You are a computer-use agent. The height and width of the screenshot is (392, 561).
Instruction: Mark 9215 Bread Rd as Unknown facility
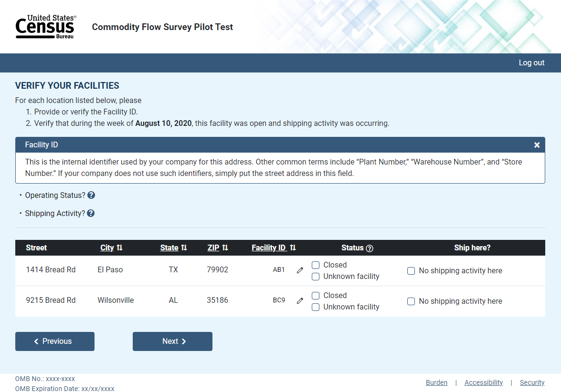pyautogui.click(x=316, y=307)
